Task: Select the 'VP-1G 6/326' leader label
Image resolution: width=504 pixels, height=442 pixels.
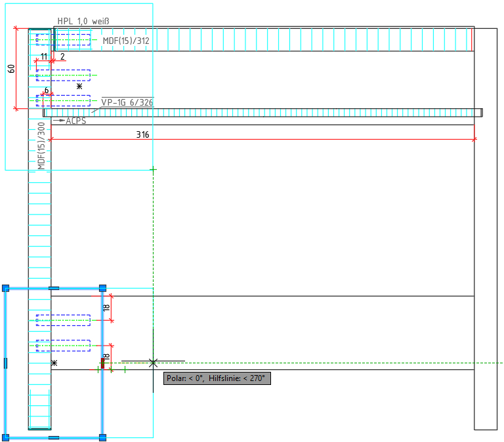Action: pyautogui.click(x=127, y=102)
